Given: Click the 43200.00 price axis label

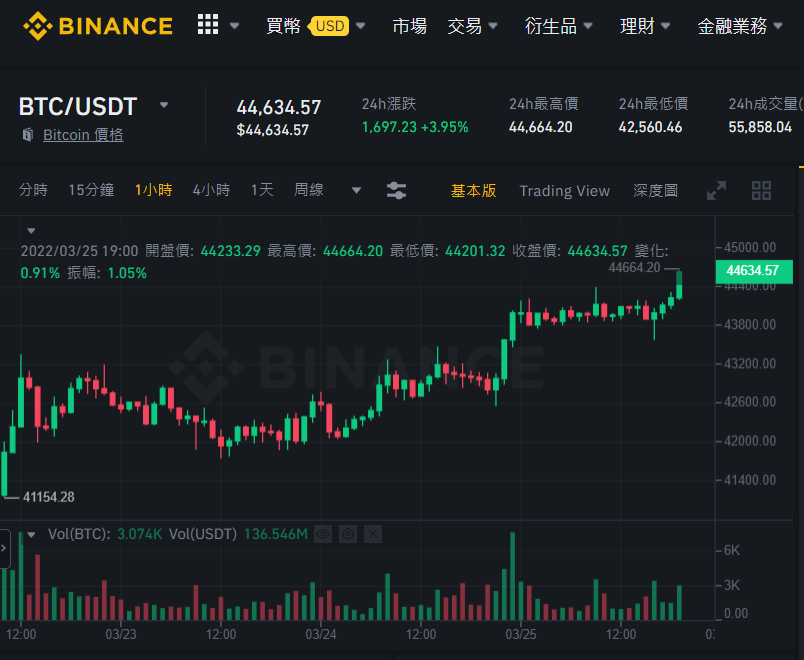Looking at the screenshot, I should tap(750, 364).
